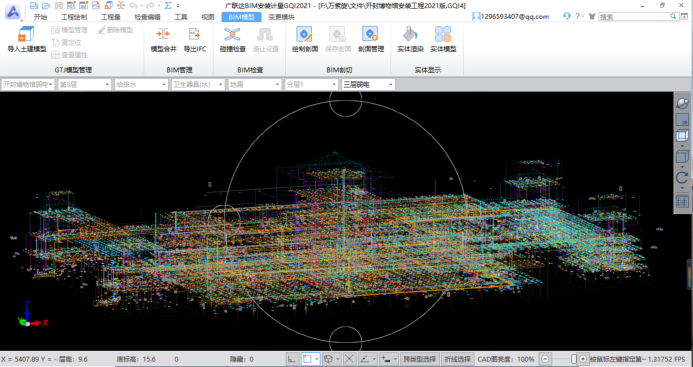The image size is (693, 367).
Task: Expand the 给排水 discipline dropdown
Action: pos(141,84)
